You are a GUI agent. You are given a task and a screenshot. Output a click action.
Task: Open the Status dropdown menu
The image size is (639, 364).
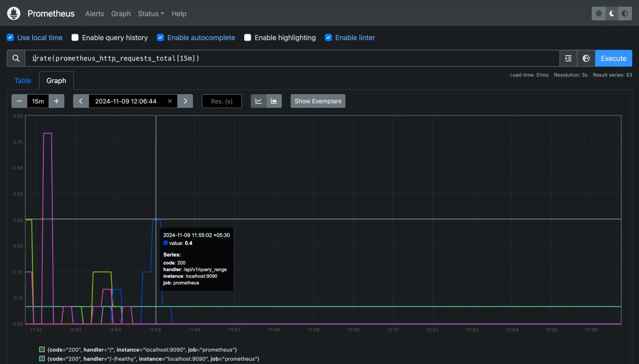[151, 14]
